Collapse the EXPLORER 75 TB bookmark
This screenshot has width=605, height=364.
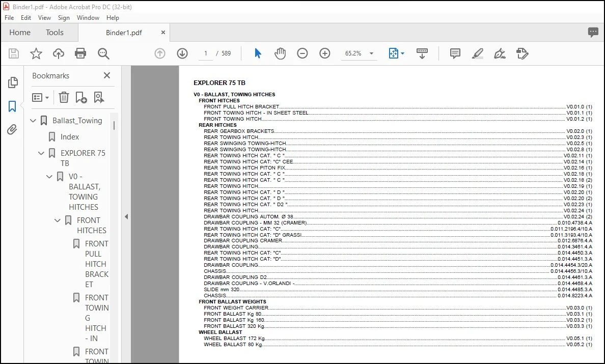pyautogui.click(x=41, y=153)
